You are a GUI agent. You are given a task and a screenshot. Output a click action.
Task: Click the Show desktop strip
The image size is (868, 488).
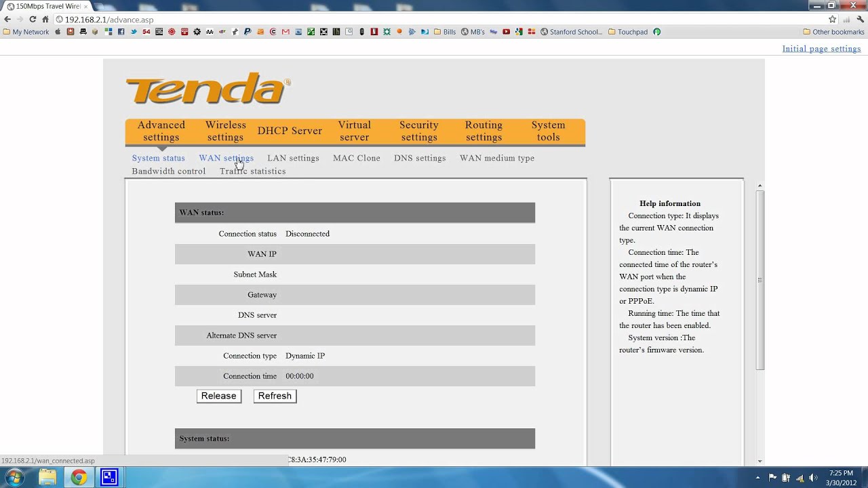pyautogui.click(x=864, y=478)
